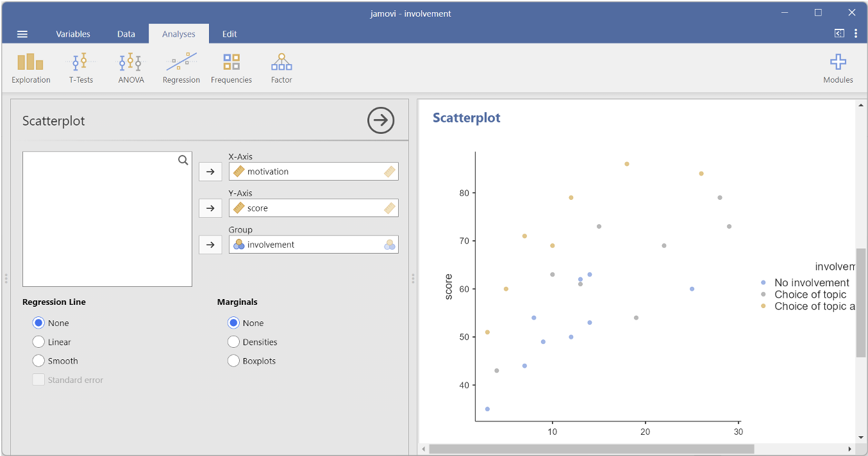Click the arrow button beside X-Axis

pyautogui.click(x=210, y=172)
